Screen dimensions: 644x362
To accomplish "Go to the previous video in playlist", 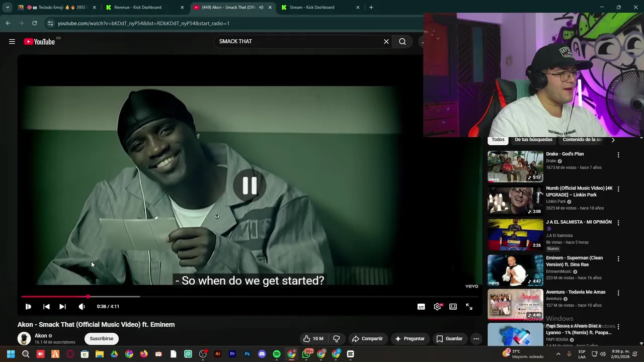I will [x=46, y=306].
